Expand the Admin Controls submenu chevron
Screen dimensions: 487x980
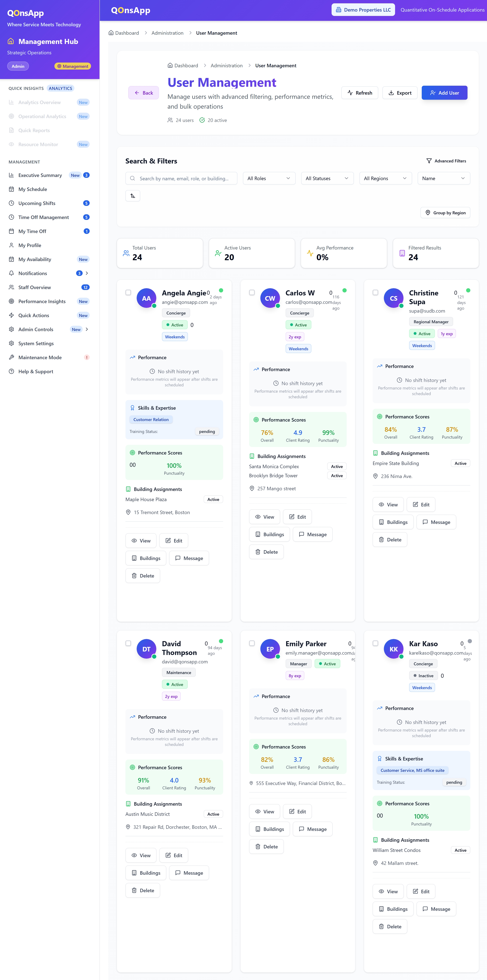(x=87, y=329)
